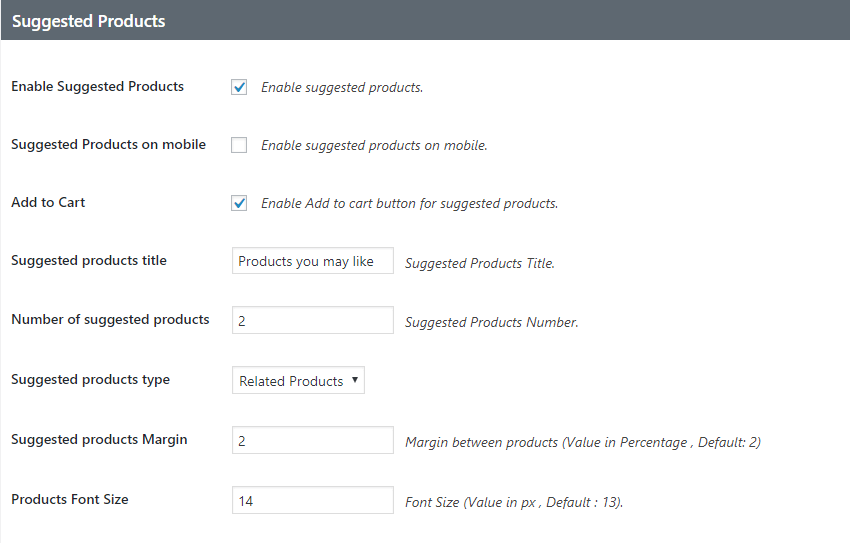Enable the Suggested Products on mobile checkbox
This screenshot has height=543, width=850.
tap(239, 145)
